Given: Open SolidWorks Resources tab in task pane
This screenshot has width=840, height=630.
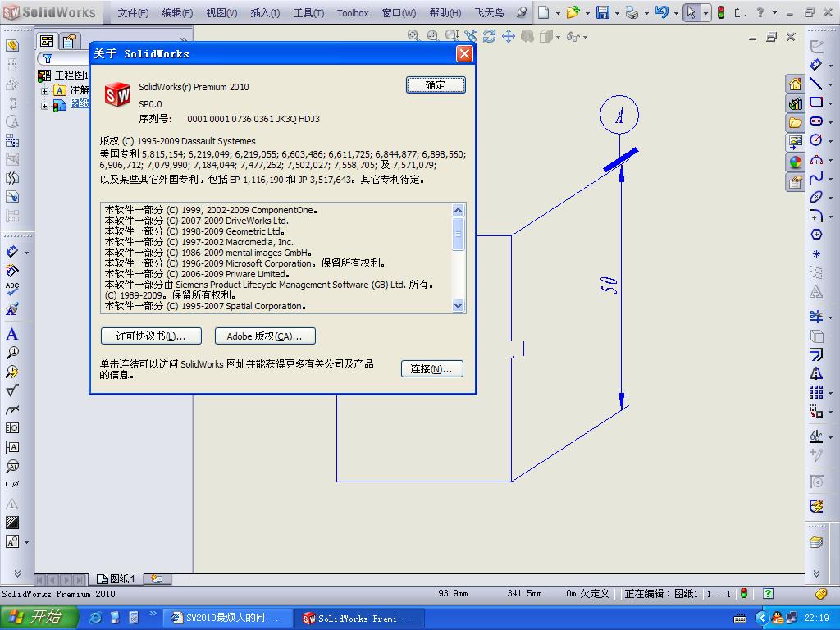Looking at the screenshot, I should tap(796, 84).
